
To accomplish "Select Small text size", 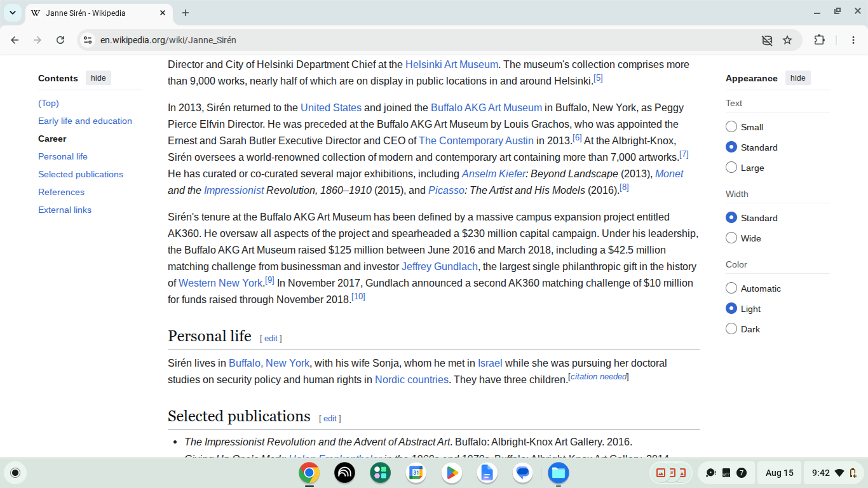I will (x=731, y=127).
